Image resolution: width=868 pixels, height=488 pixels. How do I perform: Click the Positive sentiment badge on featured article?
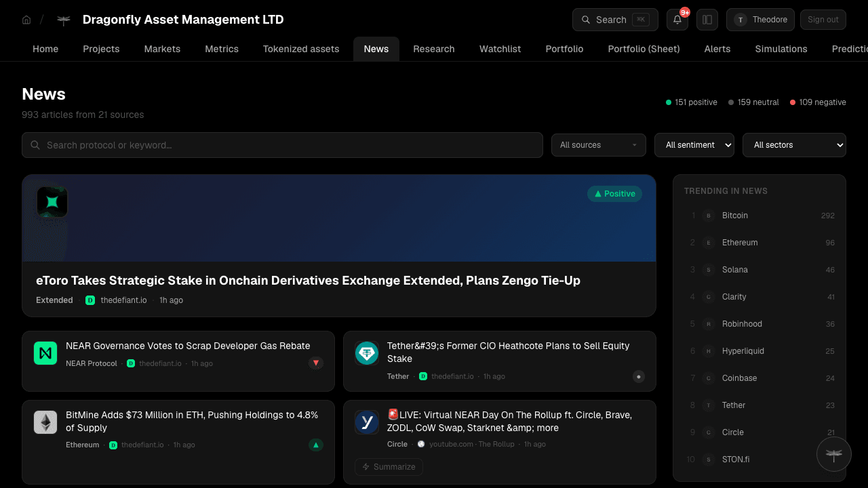(x=614, y=194)
